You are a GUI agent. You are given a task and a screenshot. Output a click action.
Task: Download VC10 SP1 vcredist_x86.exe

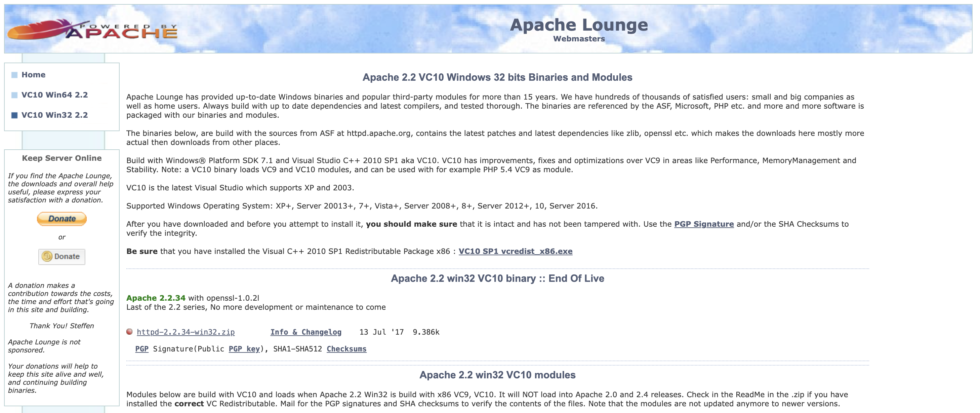point(516,251)
